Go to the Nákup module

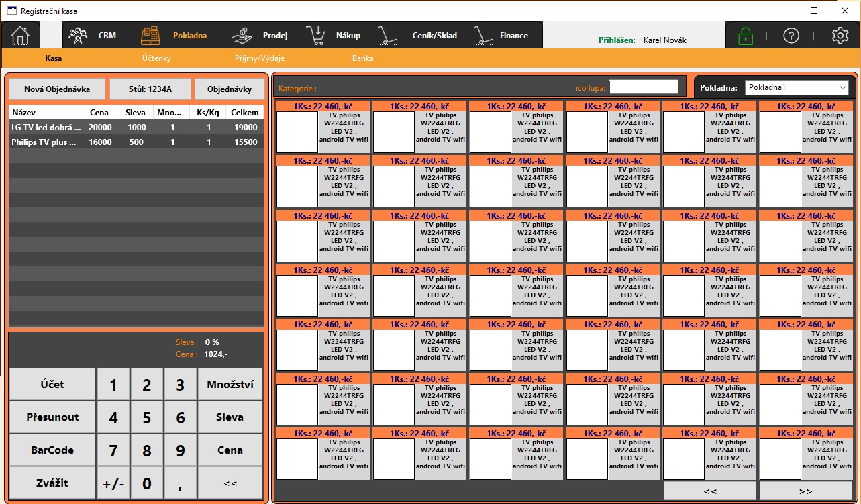coord(348,36)
